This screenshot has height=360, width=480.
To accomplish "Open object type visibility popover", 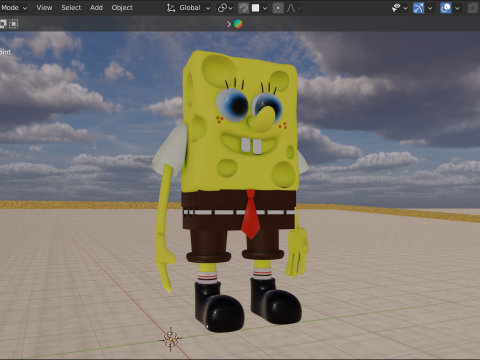I will click(x=400, y=8).
